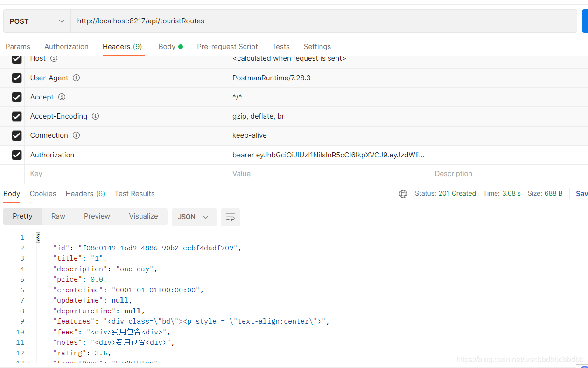Image resolution: width=588 pixels, height=368 pixels.
Task: Click the info icon next to Host
Action: [54, 59]
